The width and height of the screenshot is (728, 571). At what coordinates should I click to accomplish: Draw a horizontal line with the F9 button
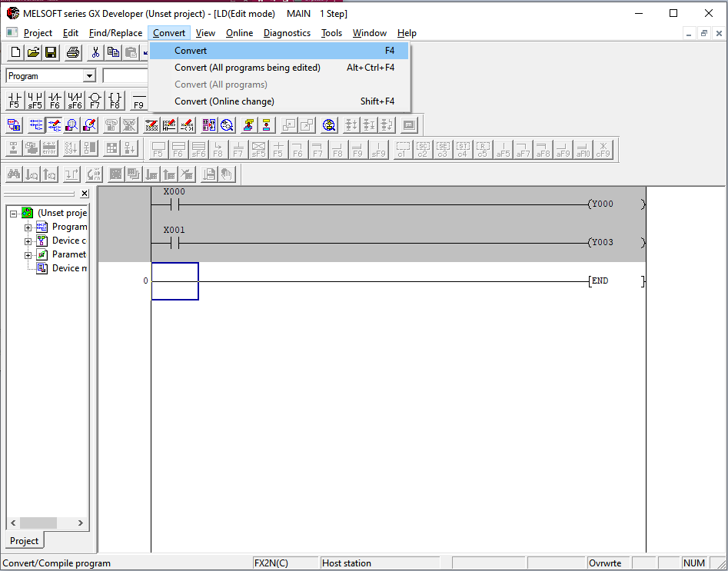coord(139,100)
